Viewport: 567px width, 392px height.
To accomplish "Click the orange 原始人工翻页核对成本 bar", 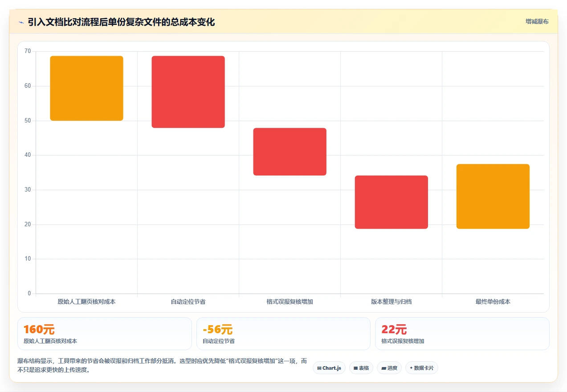I will click(x=86, y=88).
